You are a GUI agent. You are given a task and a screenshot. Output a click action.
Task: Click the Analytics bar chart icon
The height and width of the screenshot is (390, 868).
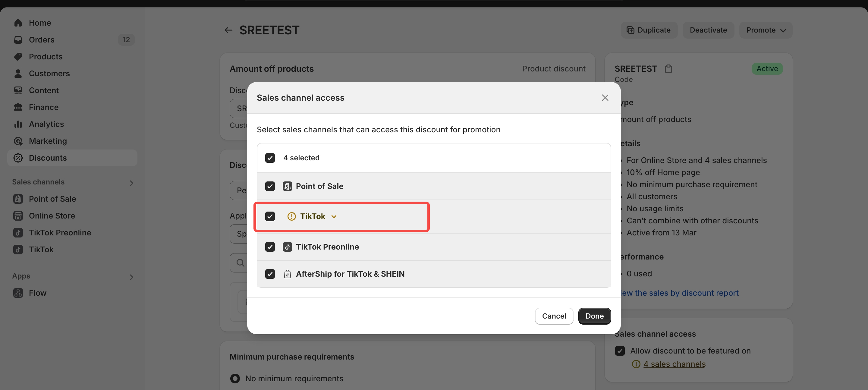pyautogui.click(x=18, y=124)
